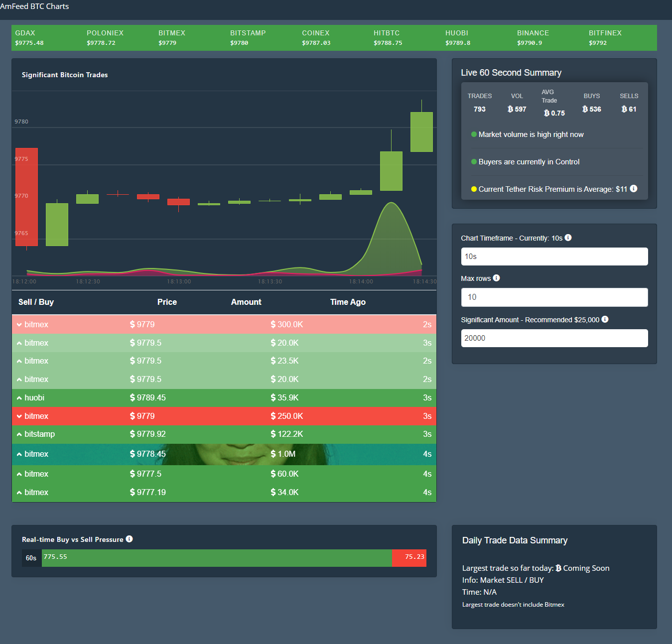Click the Live 60 Second Summary heading
672x644 pixels.
point(511,73)
